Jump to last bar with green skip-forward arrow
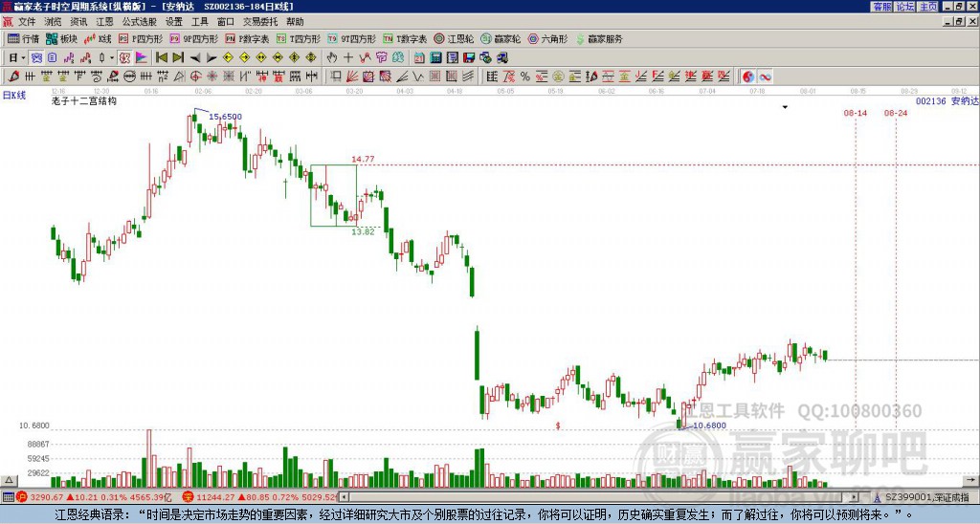The height and width of the screenshot is (524, 980). [178, 58]
